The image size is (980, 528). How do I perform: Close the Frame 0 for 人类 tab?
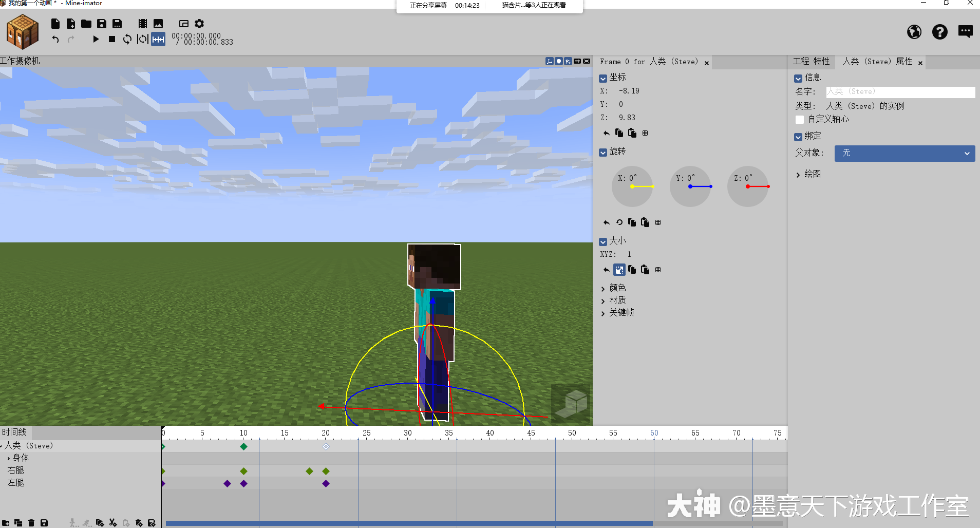(x=707, y=63)
